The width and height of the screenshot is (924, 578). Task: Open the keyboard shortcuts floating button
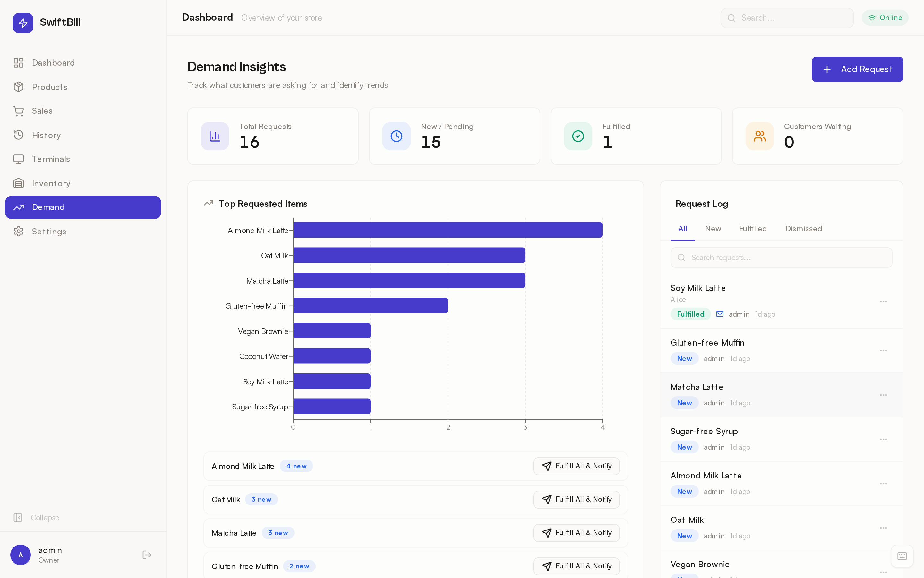[902, 556]
